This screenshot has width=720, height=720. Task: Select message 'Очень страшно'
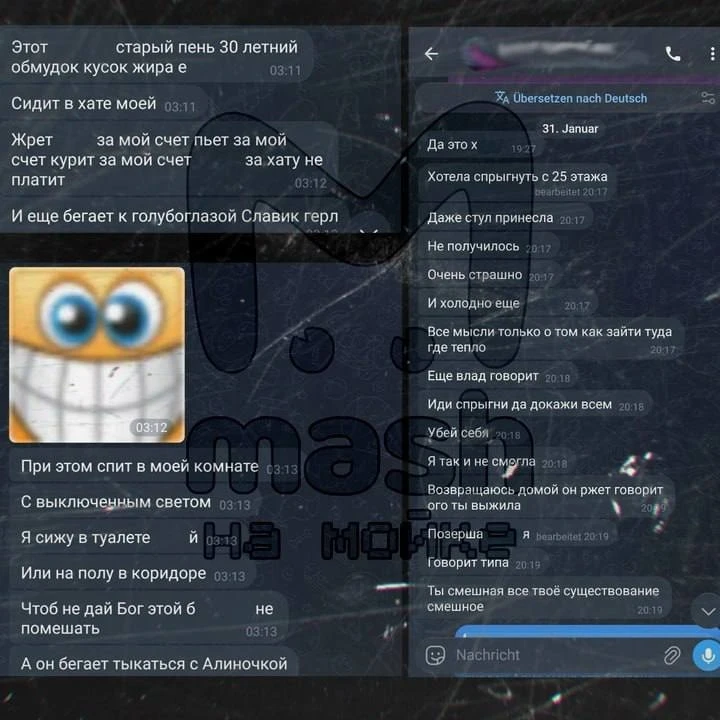tap(490, 275)
